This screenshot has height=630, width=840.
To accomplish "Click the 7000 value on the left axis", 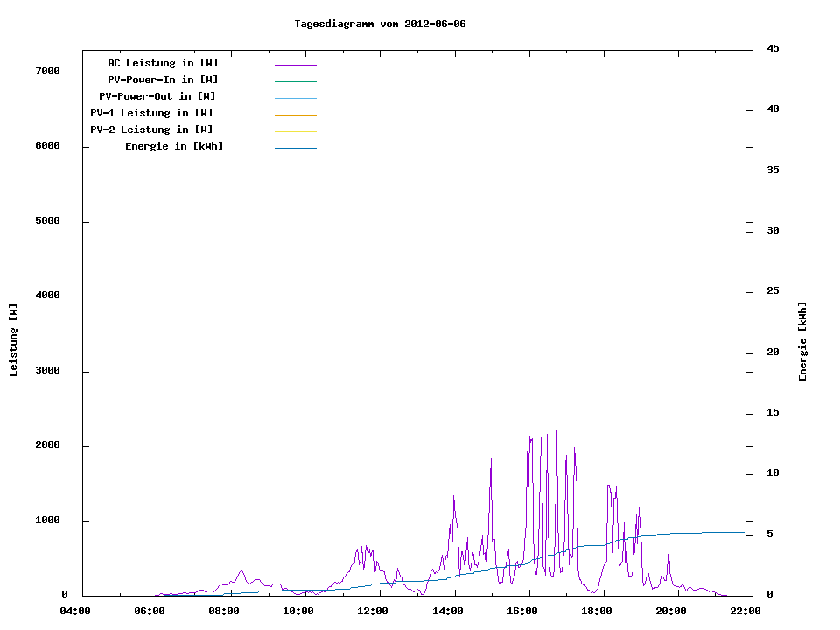I will click(47, 71).
